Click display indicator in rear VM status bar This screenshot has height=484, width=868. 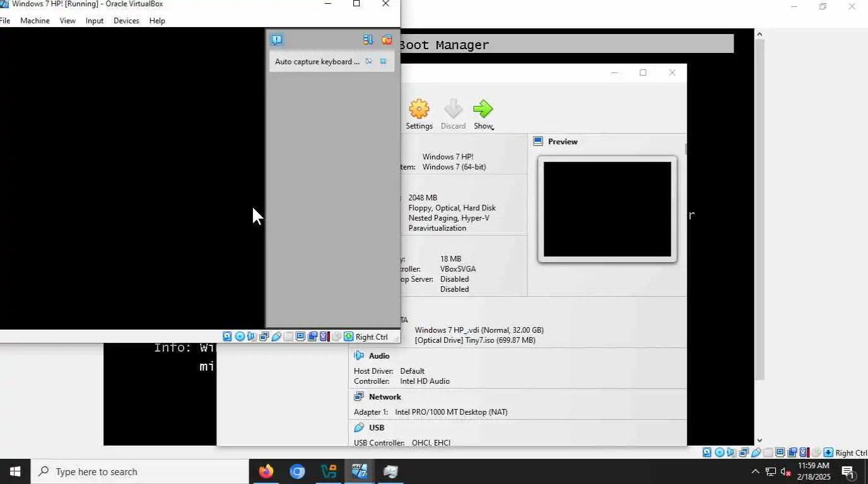[x=780, y=452]
